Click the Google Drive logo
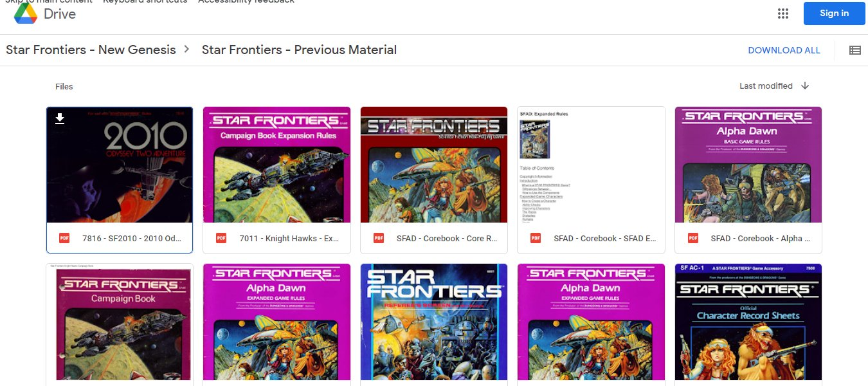Image resolution: width=868 pixels, height=386 pixels. pos(46,14)
